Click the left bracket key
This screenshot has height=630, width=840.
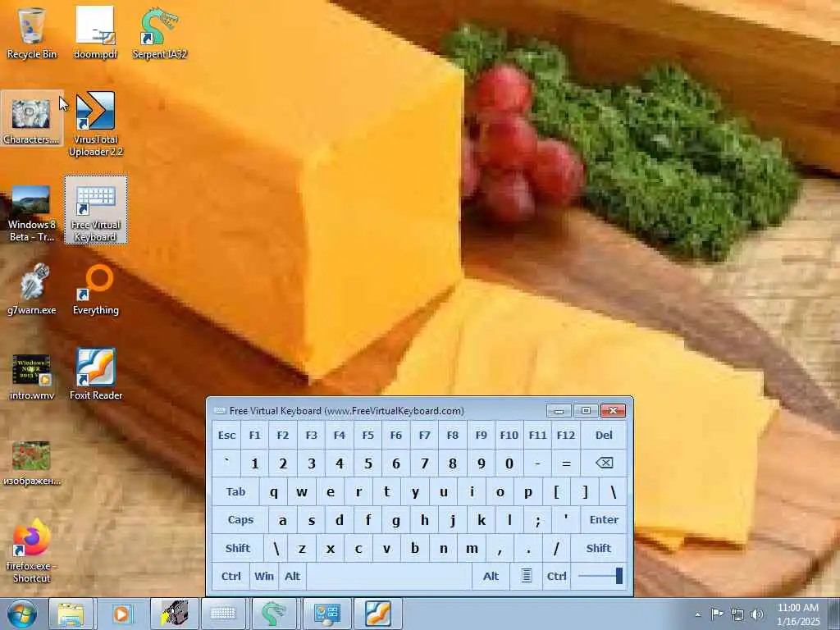tap(557, 491)
